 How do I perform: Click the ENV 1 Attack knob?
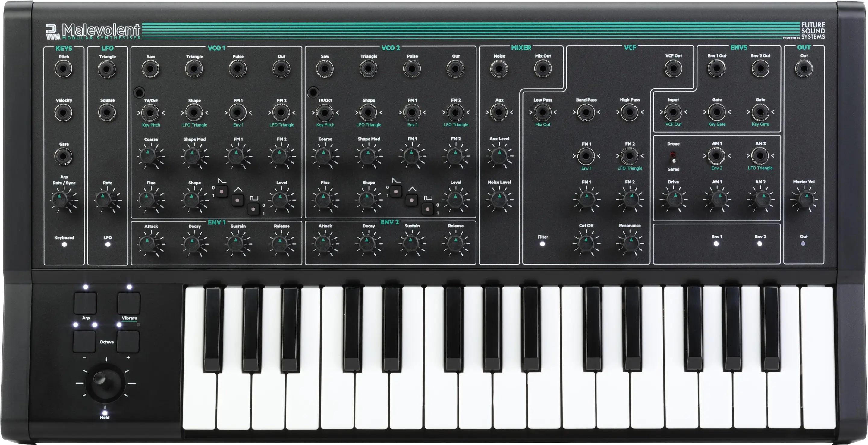[x=147, y=243]
